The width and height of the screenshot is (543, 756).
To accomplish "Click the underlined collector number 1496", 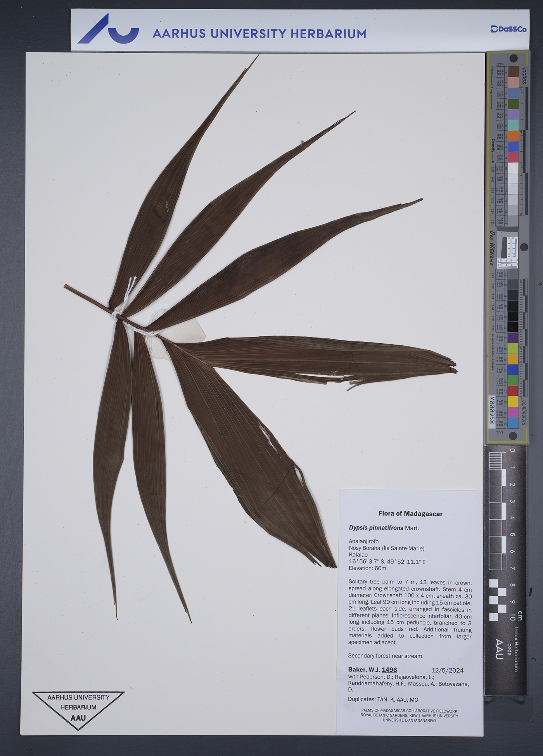I will click(x=389, y=670).
